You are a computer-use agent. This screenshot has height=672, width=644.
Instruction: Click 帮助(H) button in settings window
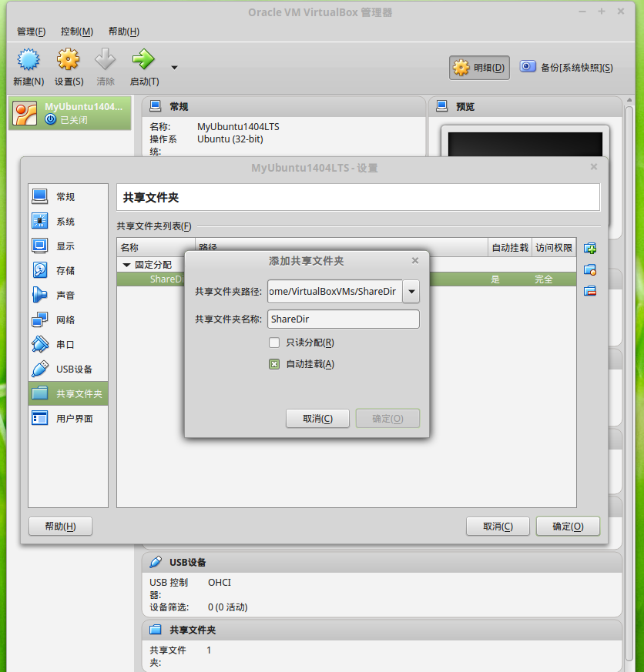pyautogui.click(x=60, y=526)
